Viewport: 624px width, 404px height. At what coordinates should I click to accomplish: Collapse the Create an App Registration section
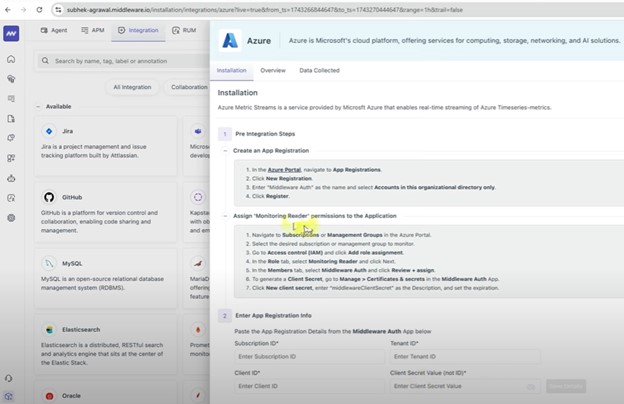click(x=225, y=150)
